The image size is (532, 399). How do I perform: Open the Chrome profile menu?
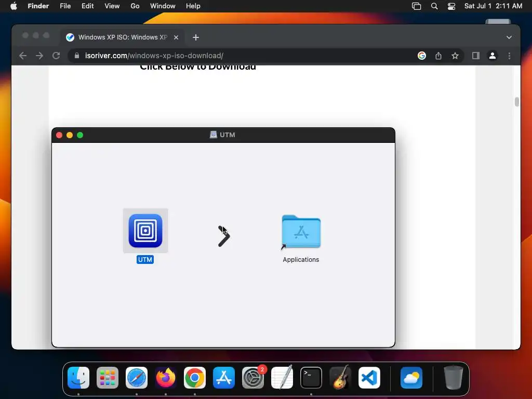coord(493,56)
